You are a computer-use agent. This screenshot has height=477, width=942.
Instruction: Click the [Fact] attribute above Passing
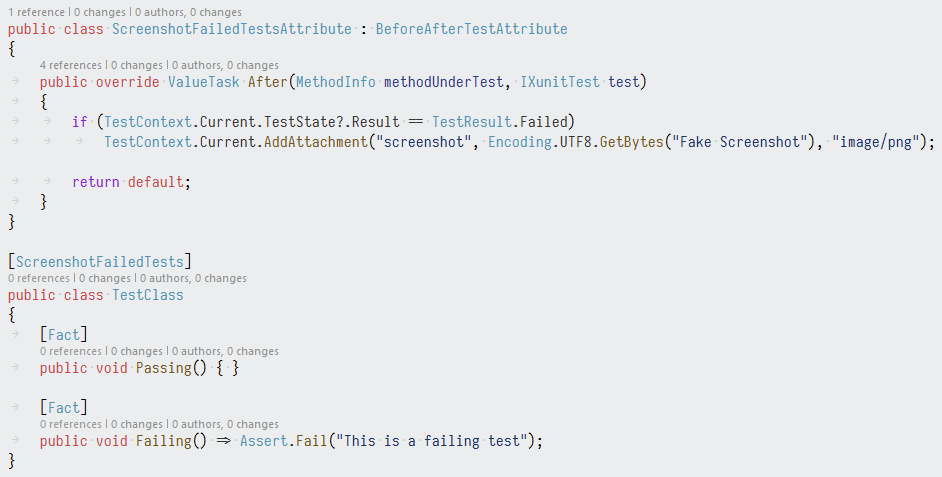[64, 335]
